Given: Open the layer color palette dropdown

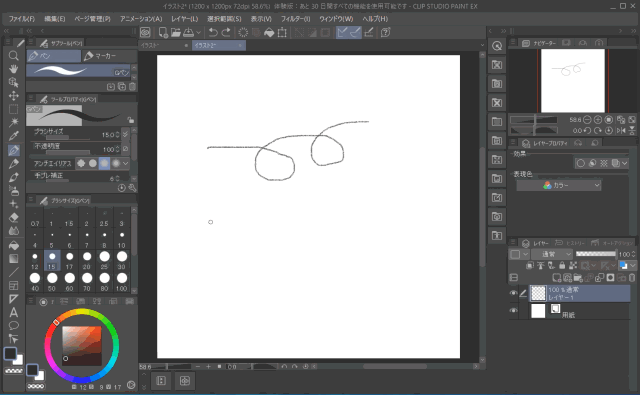Looking at the screenshot, I should (x=633, y=266).
